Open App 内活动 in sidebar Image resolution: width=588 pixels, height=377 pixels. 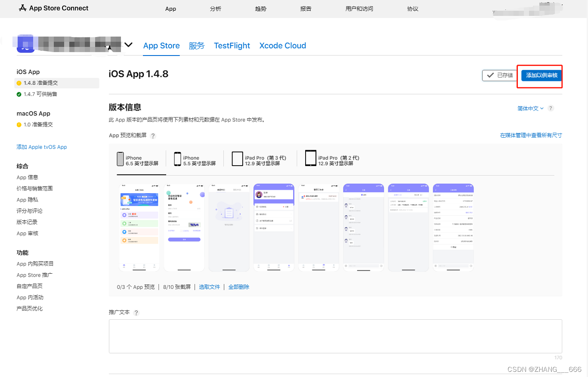click(30, 297)
